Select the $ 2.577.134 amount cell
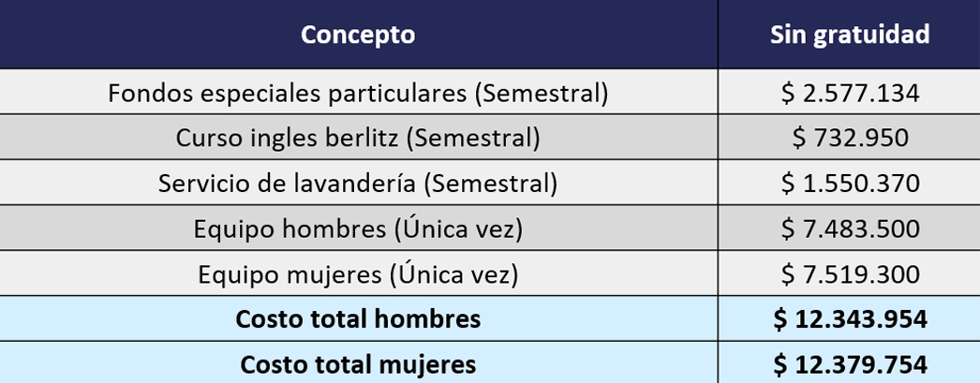 (x=849, y=93)
